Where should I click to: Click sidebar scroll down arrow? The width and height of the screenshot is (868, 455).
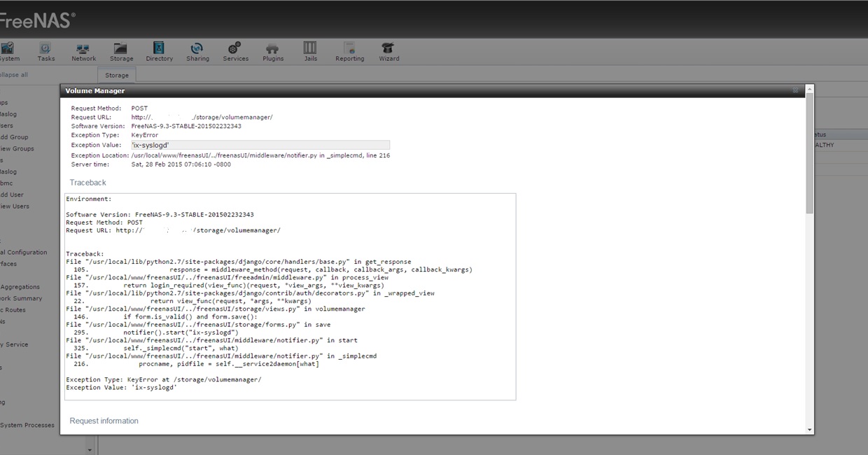pyautogui.click(x=90, y=449)
